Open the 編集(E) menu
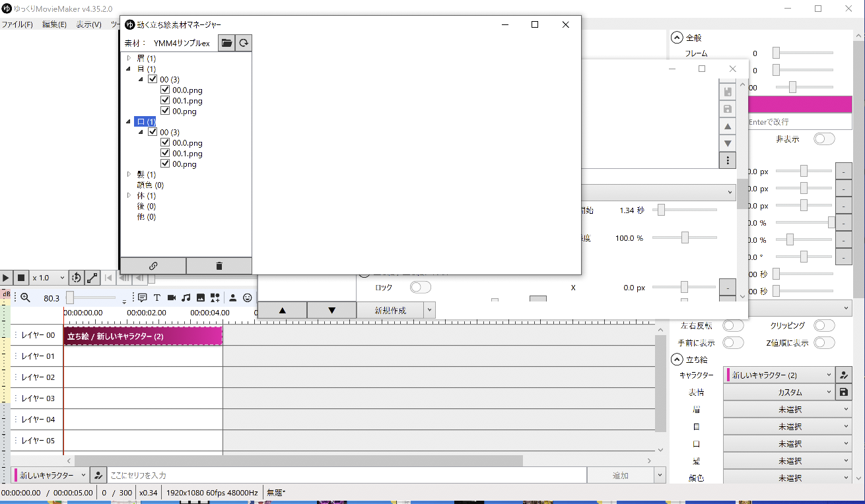The image size is (865, 504). pyautogui.click(x=54, y=24)
